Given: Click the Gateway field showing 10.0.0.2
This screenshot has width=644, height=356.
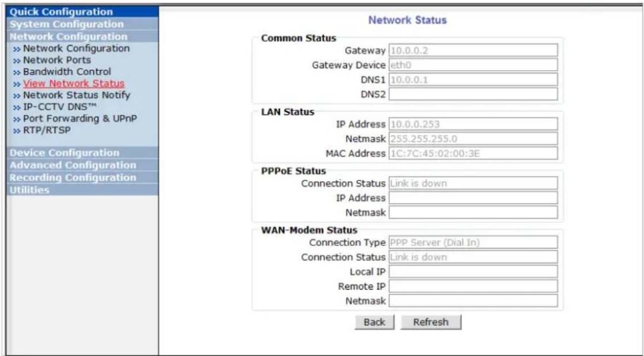Looking at the screenshot, I should pyautogui.click(x=473, y=50).
